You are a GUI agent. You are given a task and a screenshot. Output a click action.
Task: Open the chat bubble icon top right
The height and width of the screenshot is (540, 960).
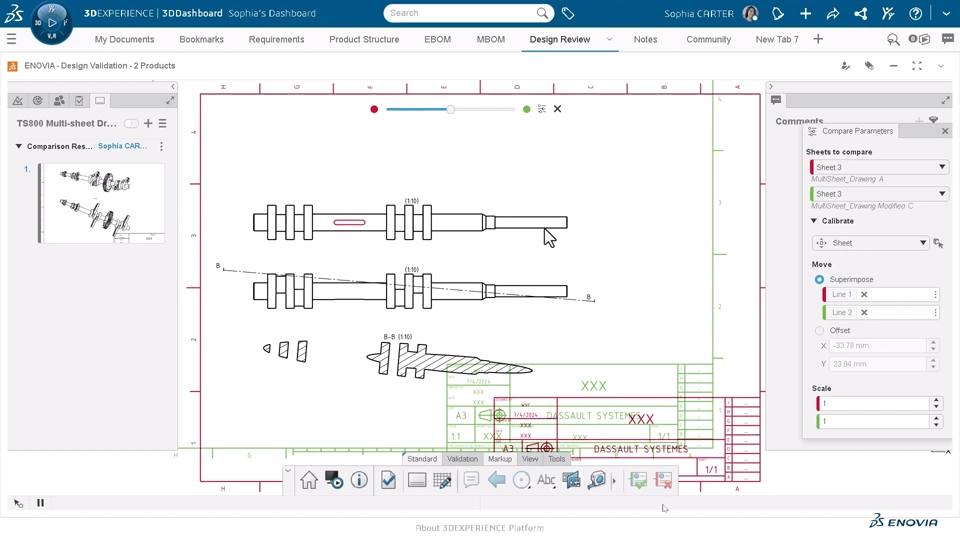(948, 39)
